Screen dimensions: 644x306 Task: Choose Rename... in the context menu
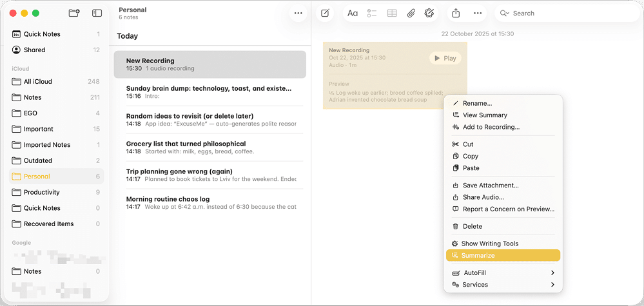503,103
